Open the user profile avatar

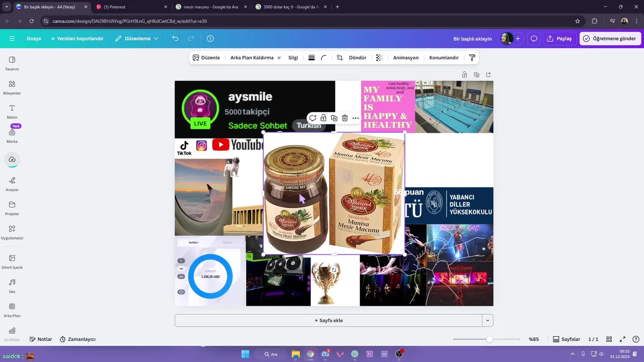tap(506, 39)
